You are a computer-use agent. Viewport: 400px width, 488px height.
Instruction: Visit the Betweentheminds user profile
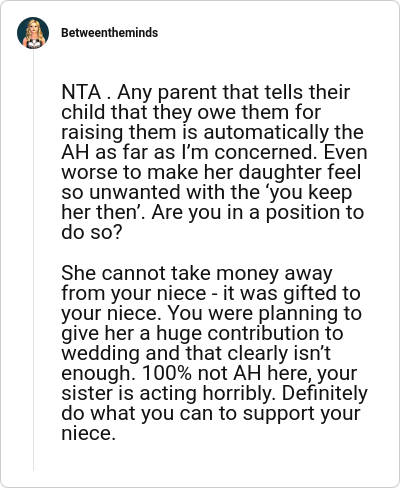109,33
